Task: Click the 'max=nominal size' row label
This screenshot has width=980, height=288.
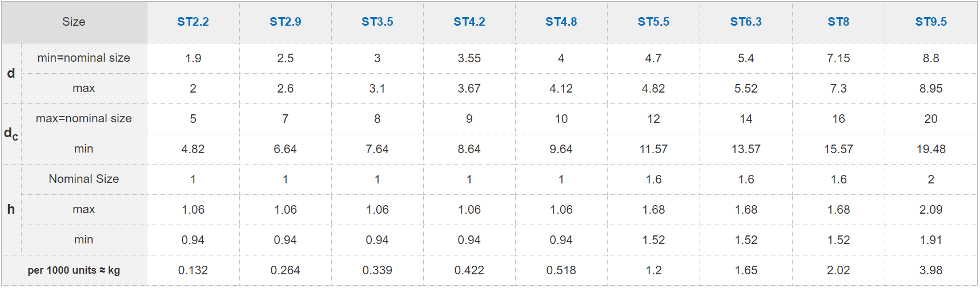Action: [84, 118]
